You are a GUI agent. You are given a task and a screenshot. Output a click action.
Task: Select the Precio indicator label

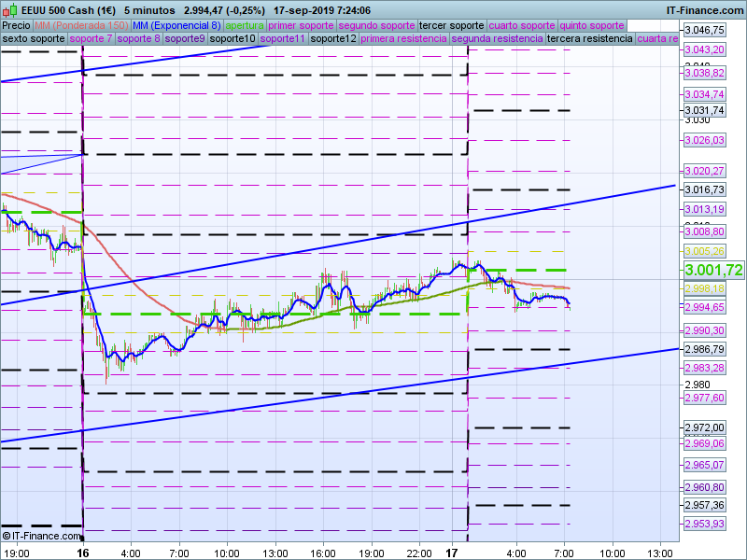coord(16,25)
